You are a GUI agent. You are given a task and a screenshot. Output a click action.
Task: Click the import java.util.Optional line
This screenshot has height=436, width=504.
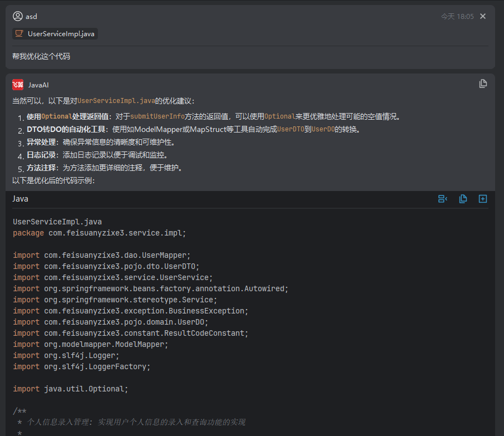(x=71, y=389)
